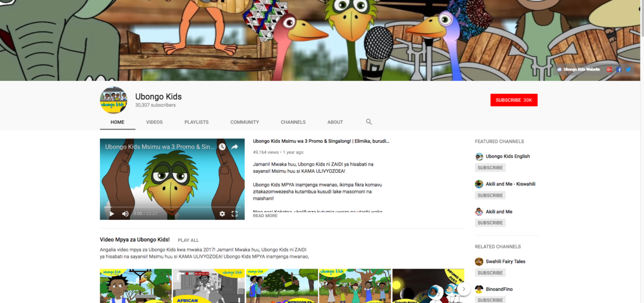Image resolution: width=644 pixels, height=303 pixels.
Task: Subscribe to Akili and Me - Kiswahili
Action: click(x=490, y=195)
